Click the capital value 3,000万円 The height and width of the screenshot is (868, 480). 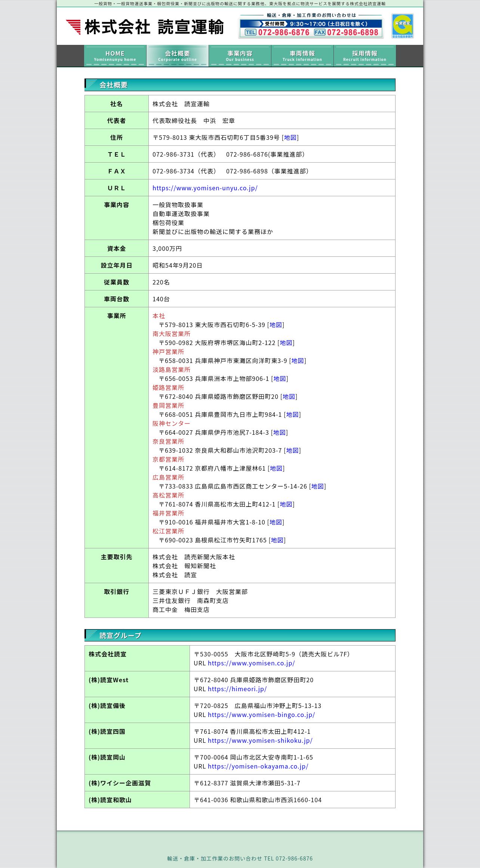coord(167,249)
